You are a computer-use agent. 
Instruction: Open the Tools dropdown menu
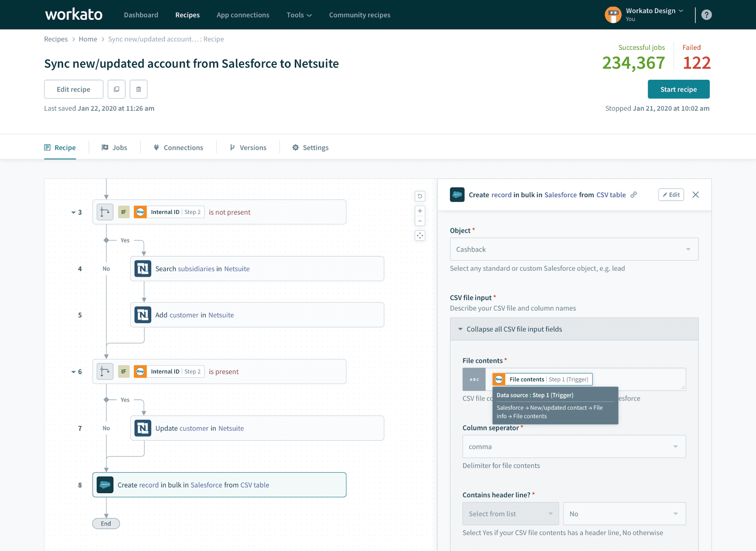[x=299, y=15]
